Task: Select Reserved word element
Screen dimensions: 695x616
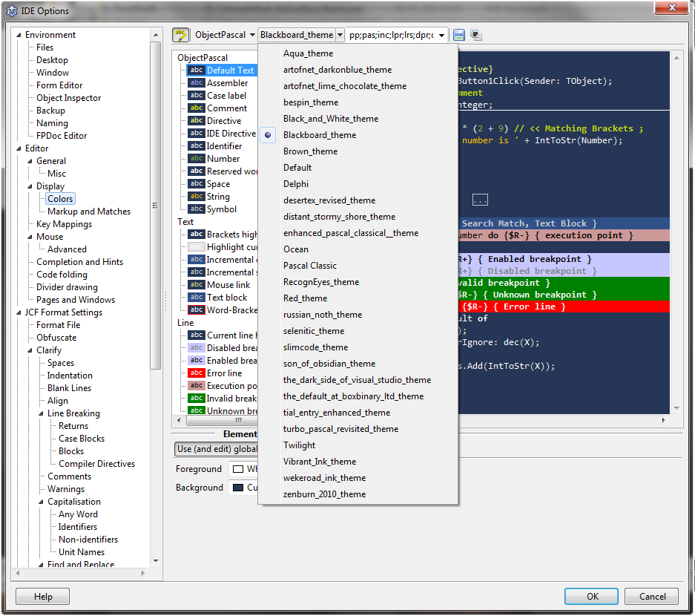Action: coord(232,171)
